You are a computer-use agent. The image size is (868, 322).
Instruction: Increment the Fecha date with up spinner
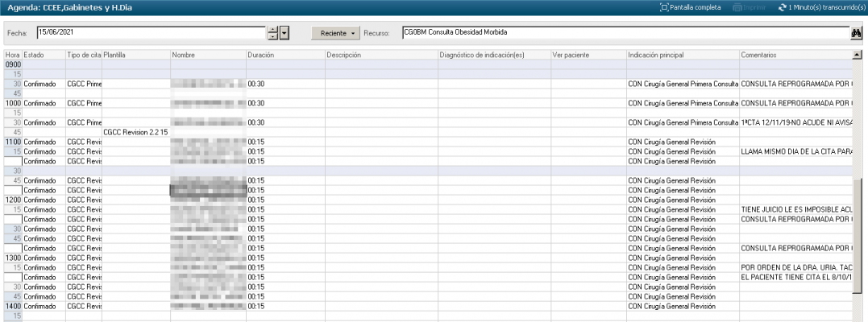point(272,30)
